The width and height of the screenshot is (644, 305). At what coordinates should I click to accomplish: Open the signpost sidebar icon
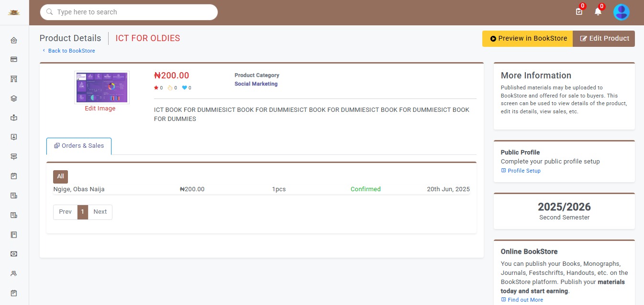pos(14,157)
